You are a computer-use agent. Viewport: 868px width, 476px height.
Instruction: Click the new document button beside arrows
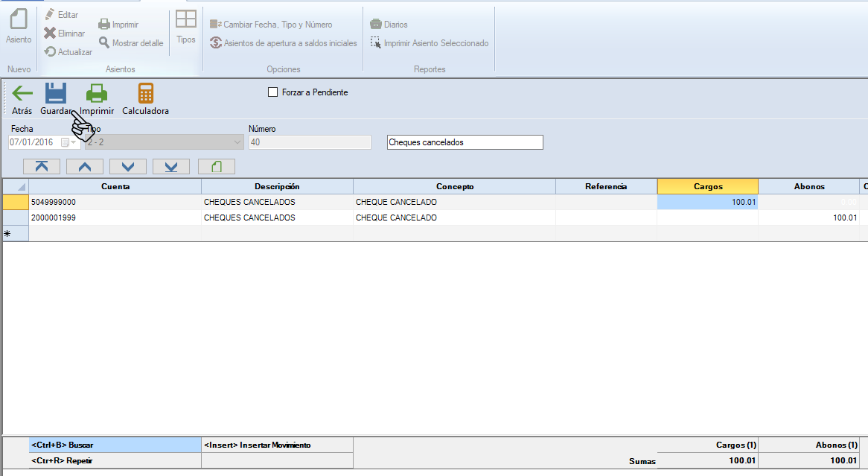point(216,166)
